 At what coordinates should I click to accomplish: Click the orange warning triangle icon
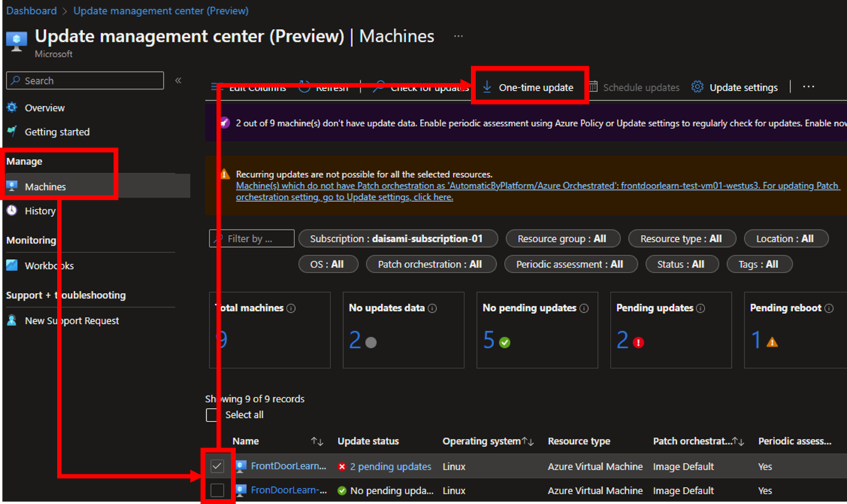tap(224, 174)
